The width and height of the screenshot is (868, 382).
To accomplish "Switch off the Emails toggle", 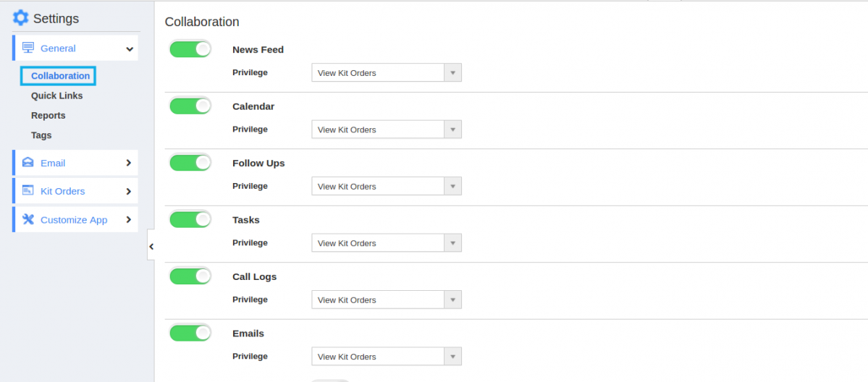I will (190, 333).
